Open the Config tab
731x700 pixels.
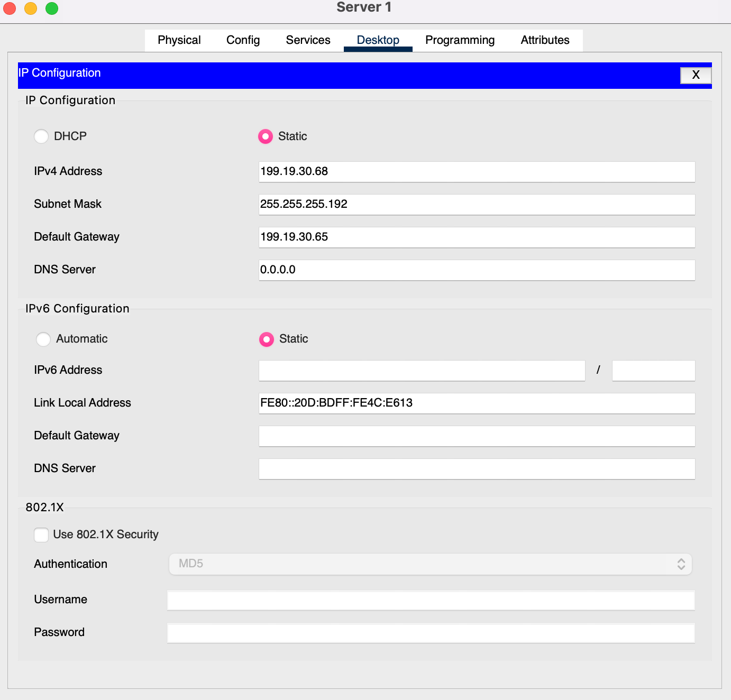pos(243,40)
